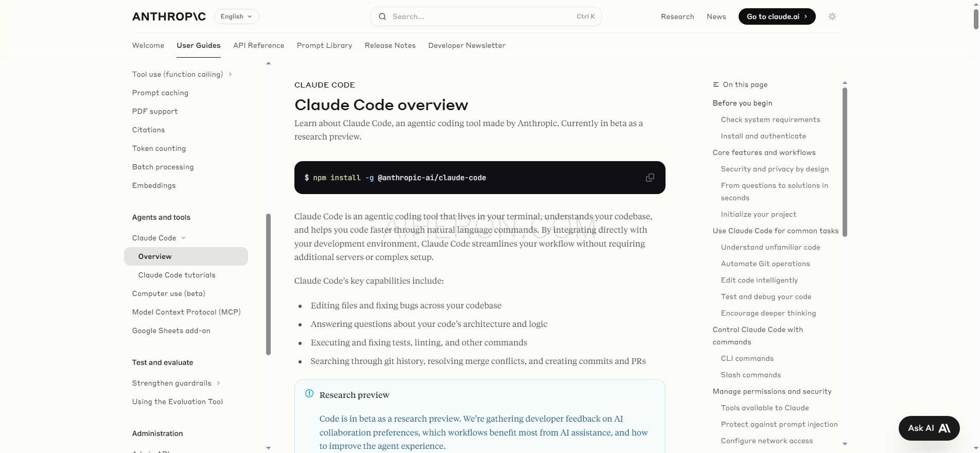Screen dimensions: 980x453
Task: Open the News link in header
Action: pos(716,16)
